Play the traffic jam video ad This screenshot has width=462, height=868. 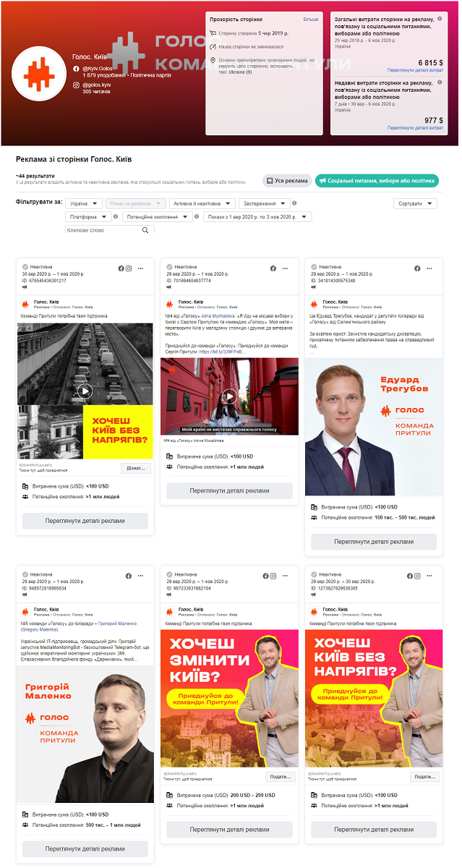(85, 391)
